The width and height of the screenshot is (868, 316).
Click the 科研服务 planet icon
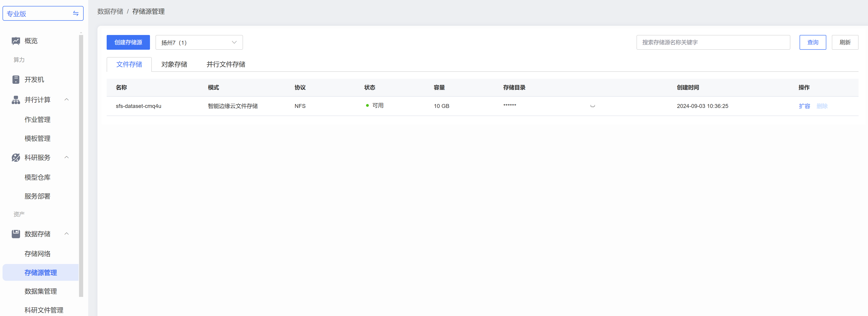point(16,157)
